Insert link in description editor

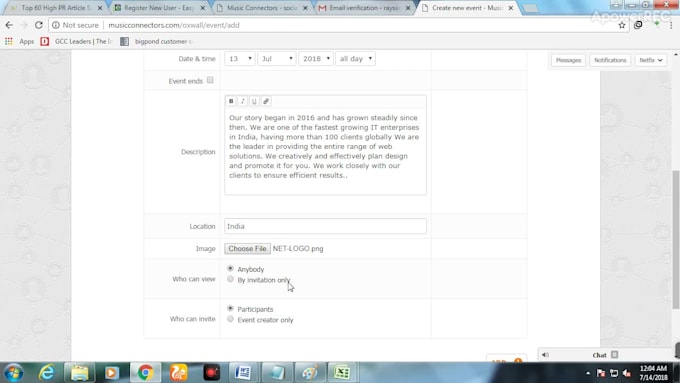tap(266, 101)
